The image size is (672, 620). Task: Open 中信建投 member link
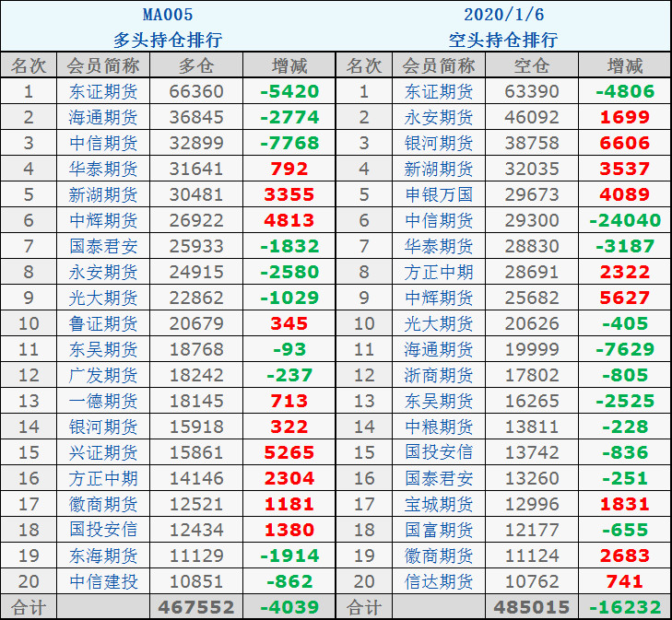tap(103, 582)
